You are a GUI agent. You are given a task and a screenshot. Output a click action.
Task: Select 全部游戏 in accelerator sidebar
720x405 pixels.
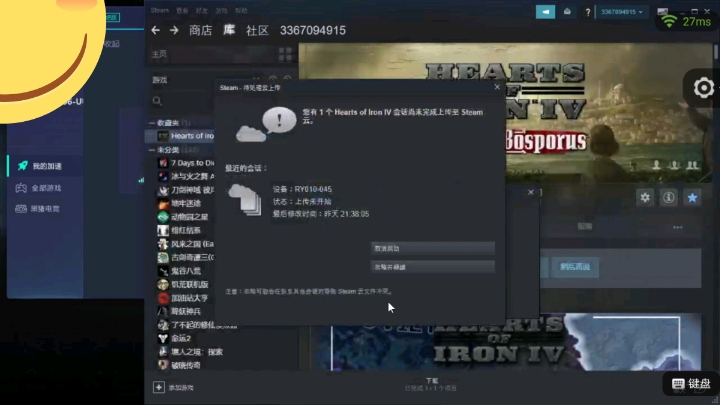46,188
